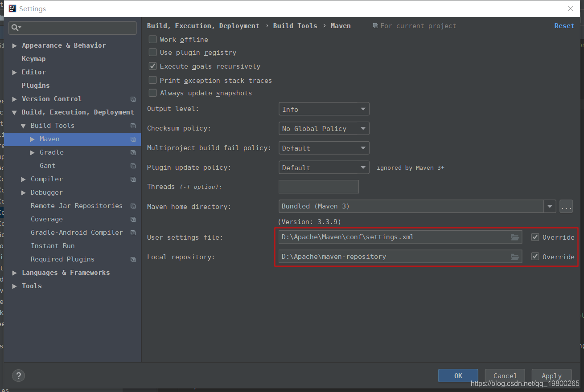Click the For current project icon
584x392 pixels.
[375, 26]
